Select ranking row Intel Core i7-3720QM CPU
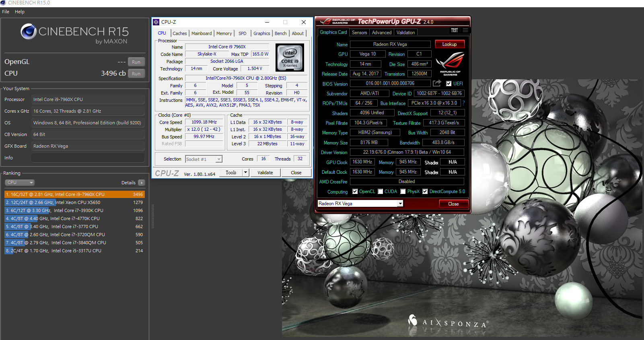 pyautogui.click(x=74, y=235)
